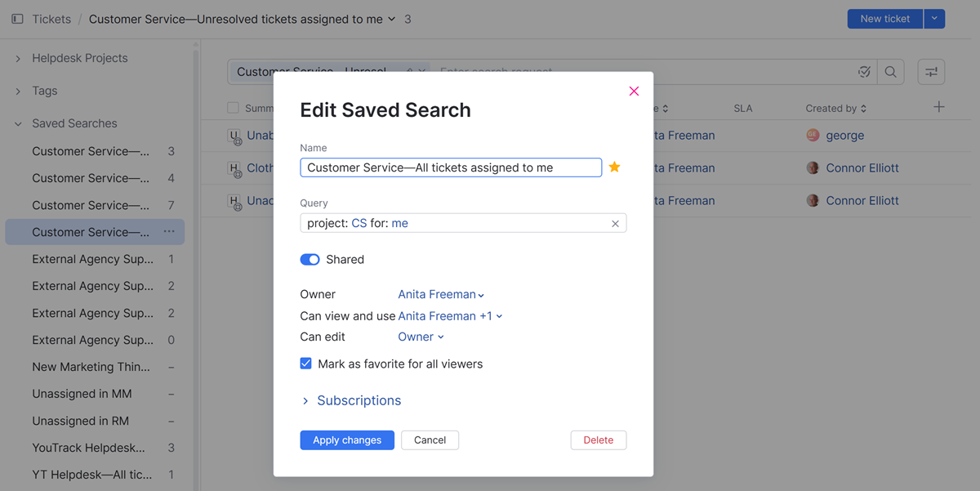This screenshot has height=491, width=980.
Task: Open the Owner Anita Freeman dropdown
Action: 441,295
